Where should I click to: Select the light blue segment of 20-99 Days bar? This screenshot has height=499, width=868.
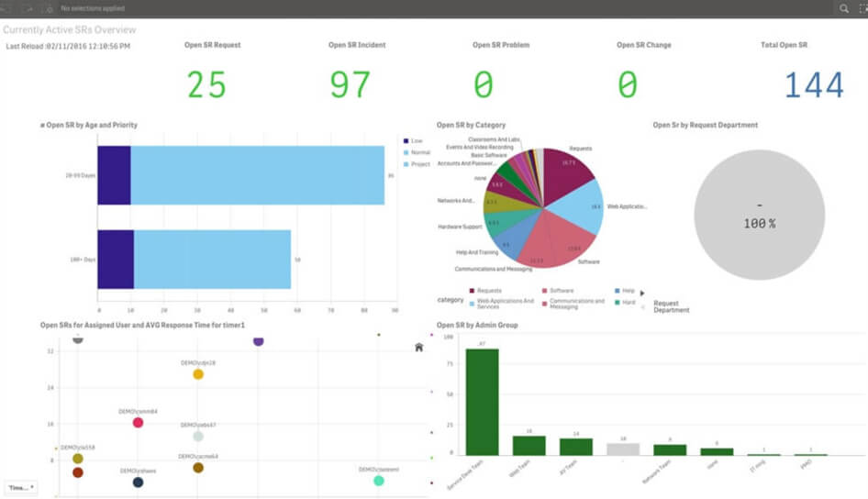coord(258,175)
